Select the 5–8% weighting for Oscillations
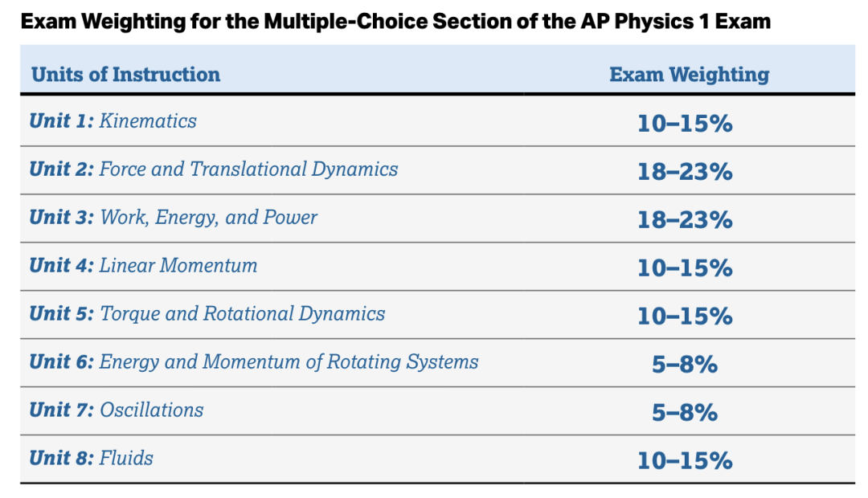Image resolution: width=868 pixels, height=498 pixels. (685, 413)
